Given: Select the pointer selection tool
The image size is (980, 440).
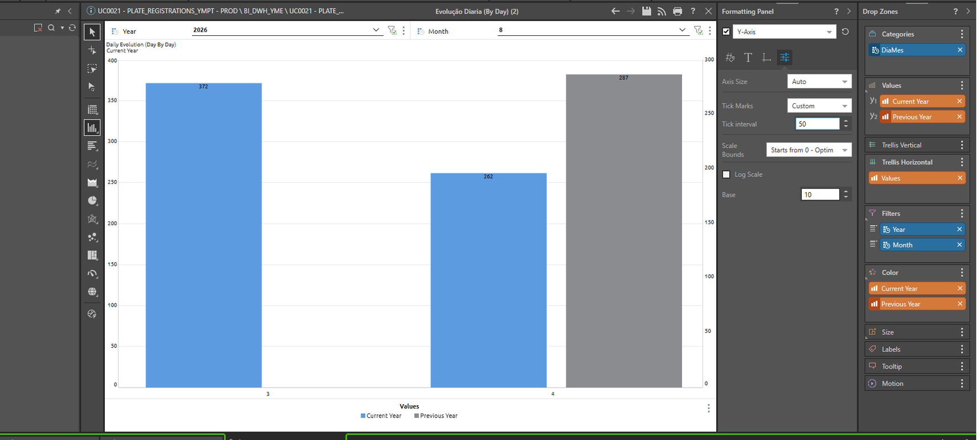Looking at the screenshot, I should (92, 32).
